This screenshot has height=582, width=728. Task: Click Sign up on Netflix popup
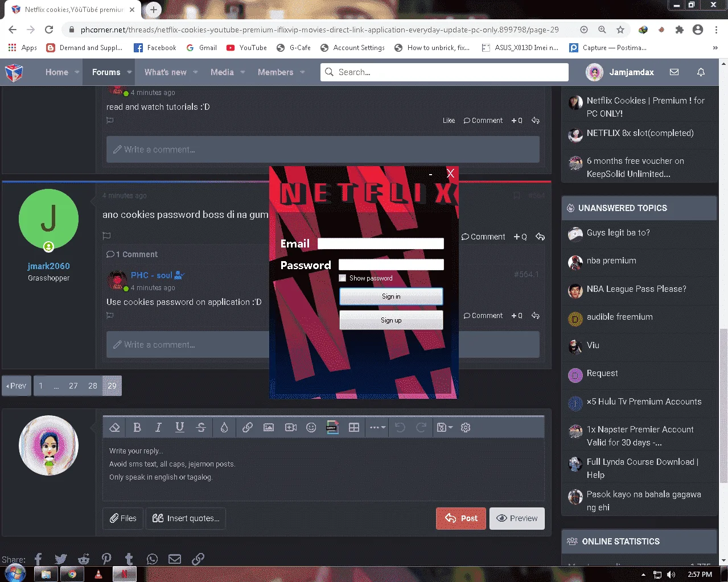[x=391, y=320]
